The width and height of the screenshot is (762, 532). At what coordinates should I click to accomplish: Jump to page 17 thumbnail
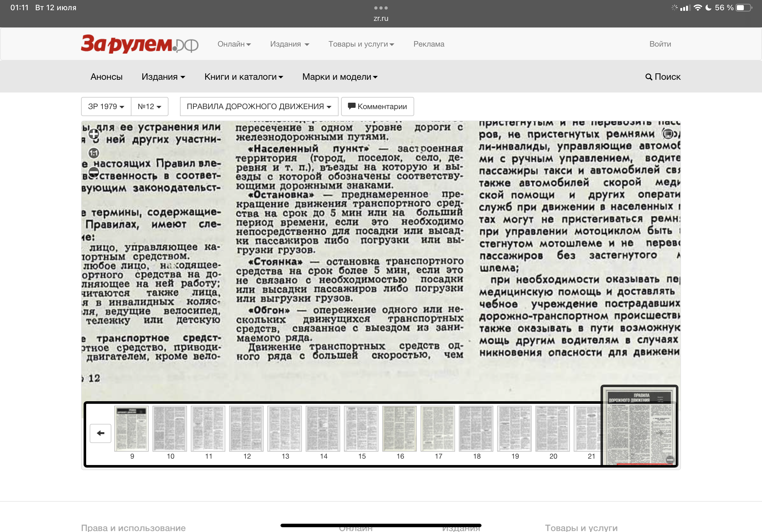coord(438,429)
